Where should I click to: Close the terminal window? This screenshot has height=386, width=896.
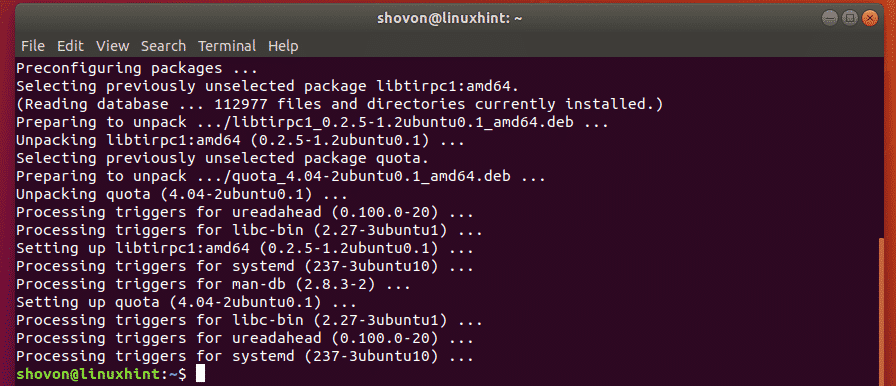tap(869, 18)
